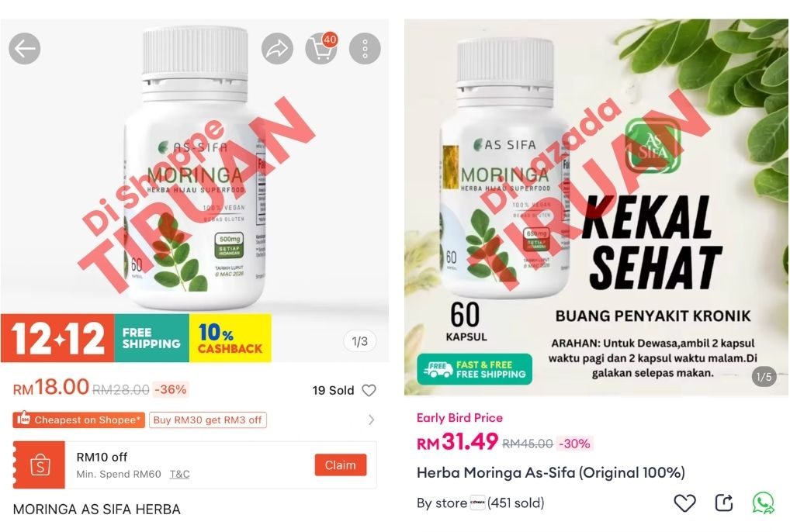790x532 pixels.
Task: Tap the 12.12 sale banner
Action: click(x=57, y=337)
